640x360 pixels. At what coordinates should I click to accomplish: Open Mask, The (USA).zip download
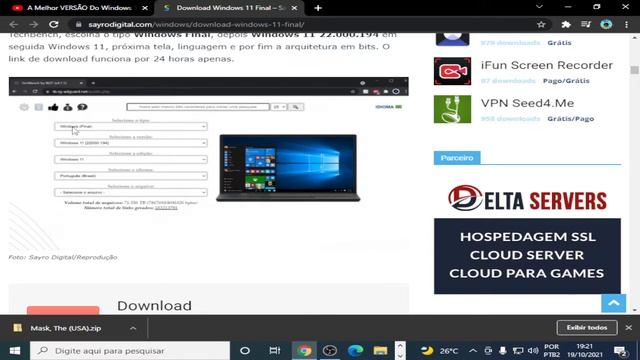pos(65,328)
